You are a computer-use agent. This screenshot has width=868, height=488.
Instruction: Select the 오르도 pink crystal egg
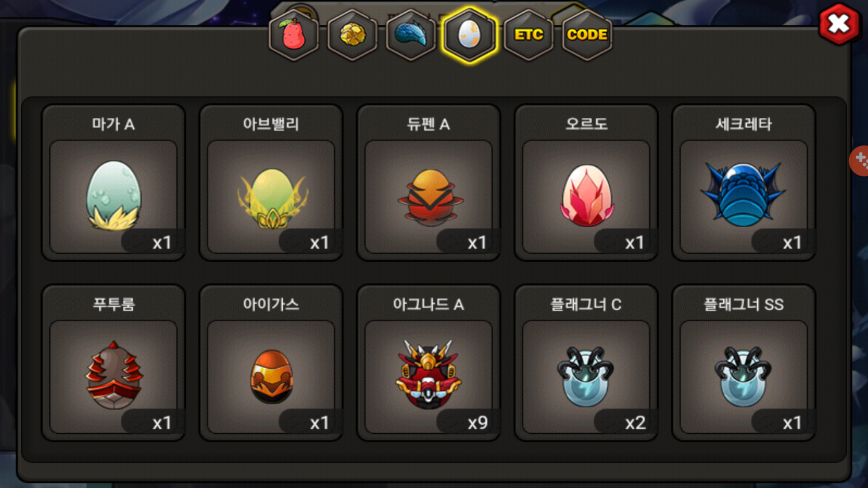(586, 196)
